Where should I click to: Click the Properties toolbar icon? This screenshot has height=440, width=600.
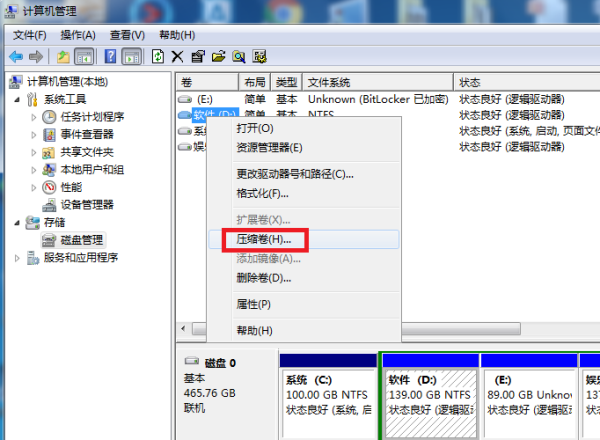(198, 57)
